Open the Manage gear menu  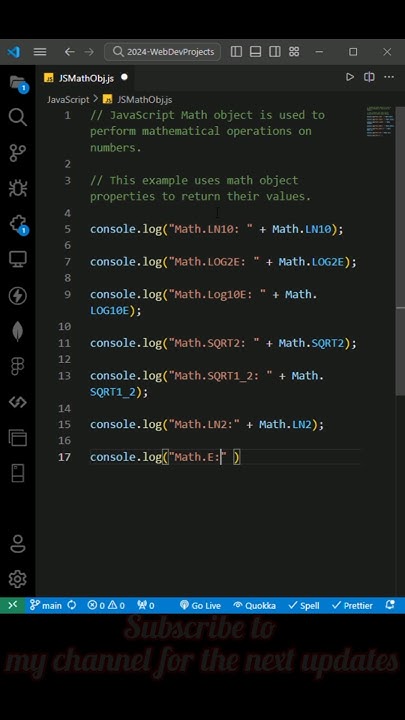17,579
